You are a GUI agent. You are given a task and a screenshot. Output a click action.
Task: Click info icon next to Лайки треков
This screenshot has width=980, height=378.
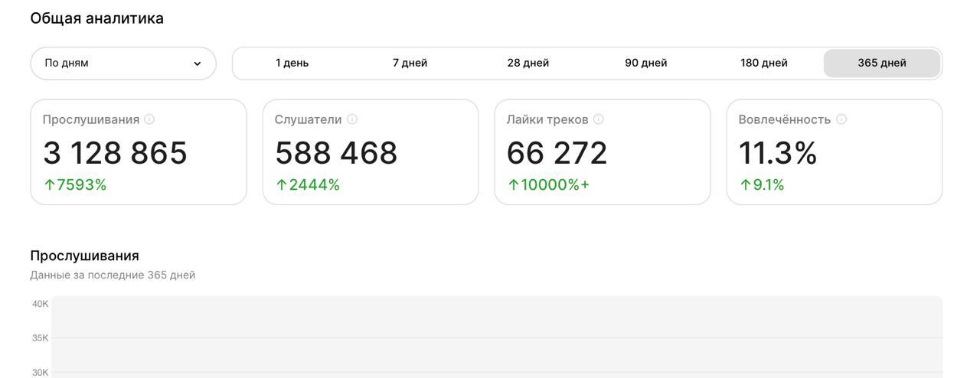coord(599,119)
